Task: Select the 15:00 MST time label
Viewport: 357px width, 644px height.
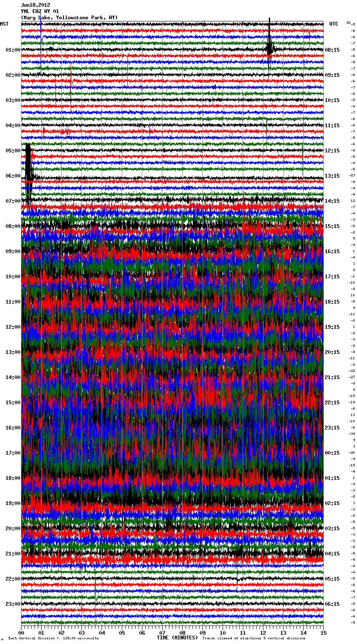Action: point(13,403)
